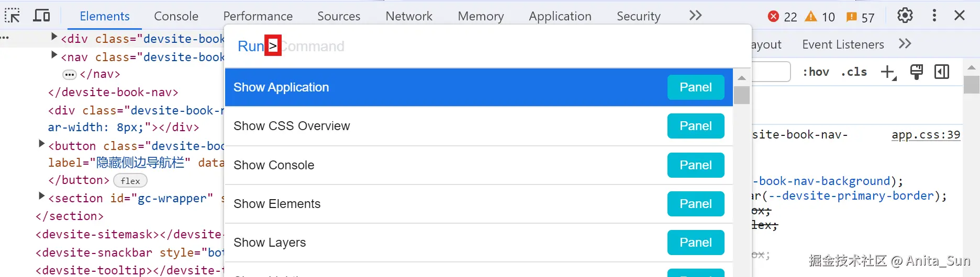Toggle the device toolbar icon
Viewport: 980px width, 277px height.
(41, 16)
